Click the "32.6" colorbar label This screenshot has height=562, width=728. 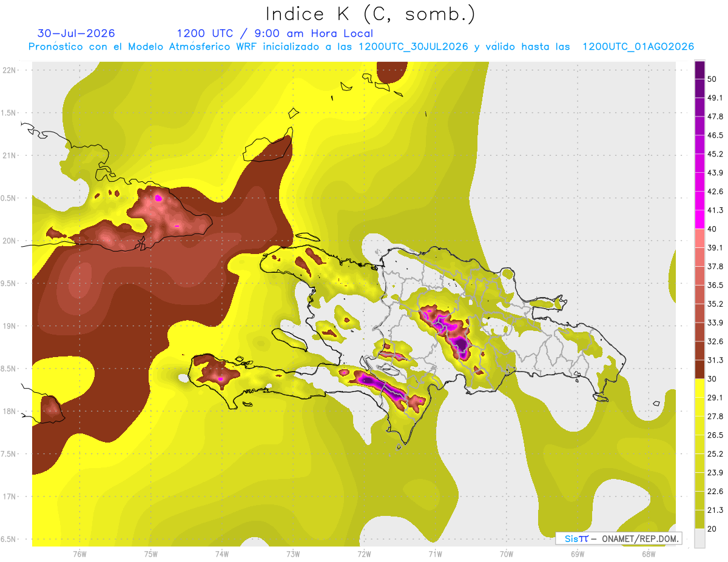pos(715,341)
